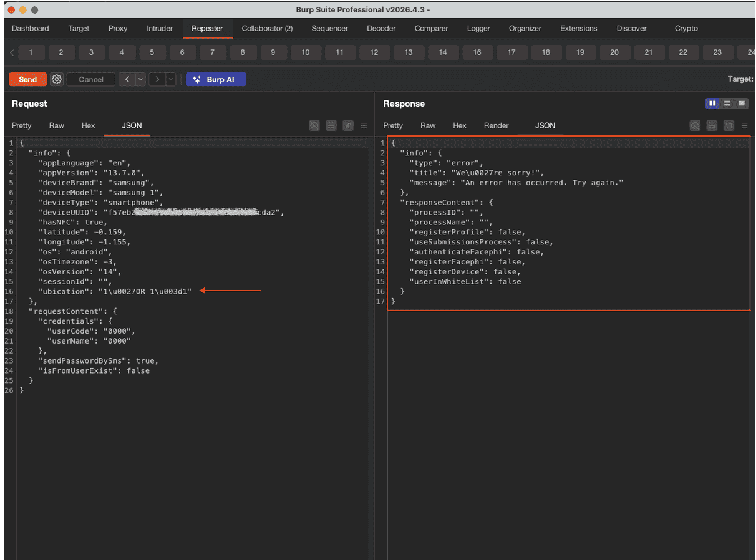Switch Response view to Raw
Viewport: 756px width, 560px height.
coord(428,125)
